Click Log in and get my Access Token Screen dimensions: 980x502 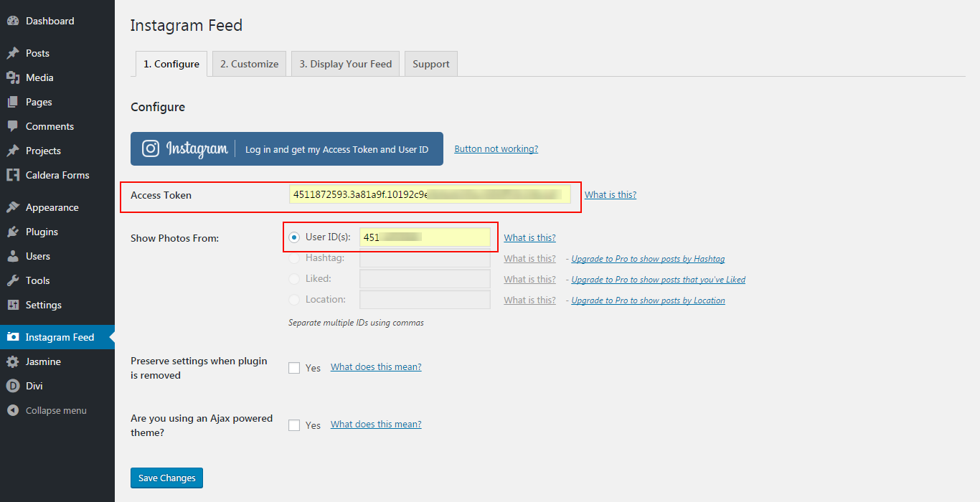coord(287,148)
